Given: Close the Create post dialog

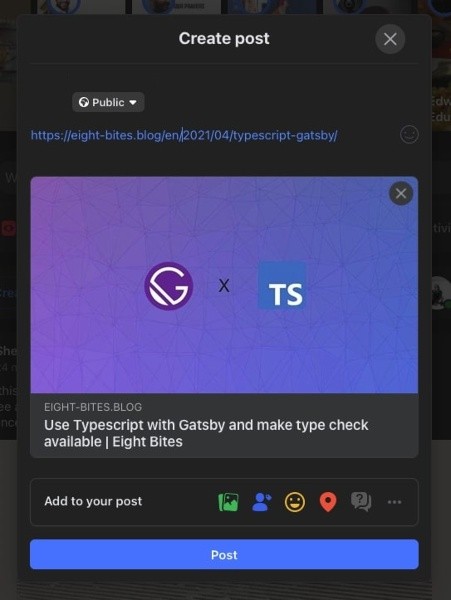Looking at the screenshot, I should click(x=390, y=39).
